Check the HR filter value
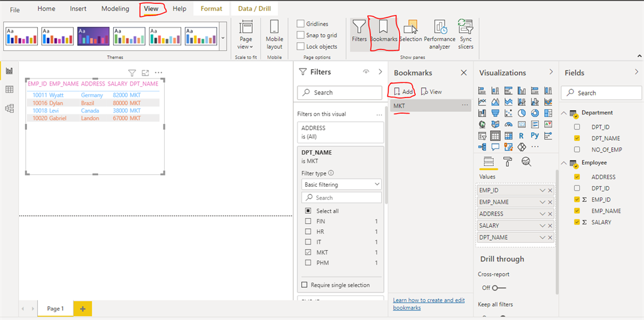 click(308, 232)
